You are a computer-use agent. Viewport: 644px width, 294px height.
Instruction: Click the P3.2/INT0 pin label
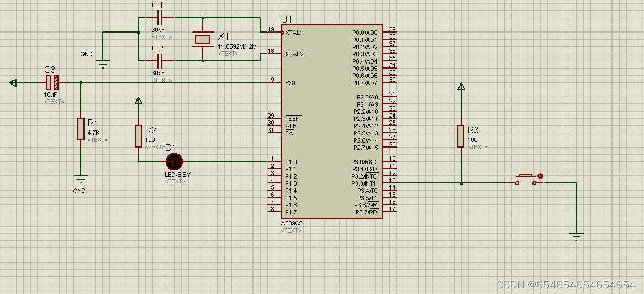pyautogui.click(x=365, y=176)
